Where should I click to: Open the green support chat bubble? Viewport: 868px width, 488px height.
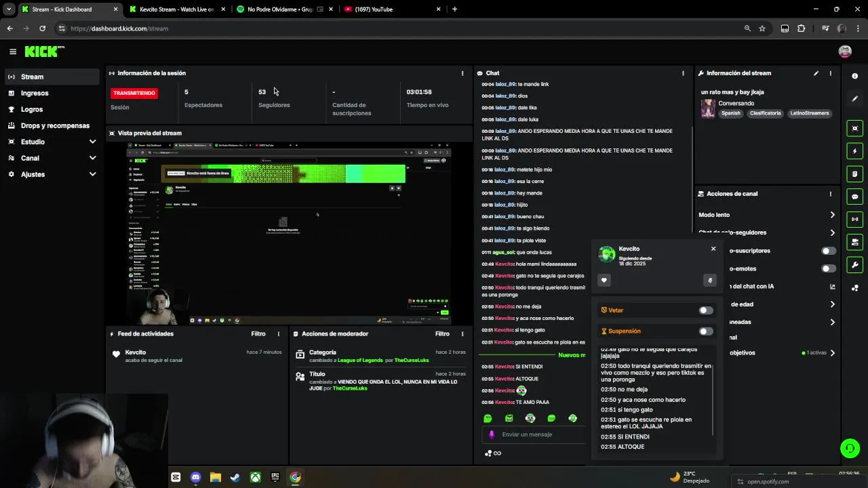850,448
